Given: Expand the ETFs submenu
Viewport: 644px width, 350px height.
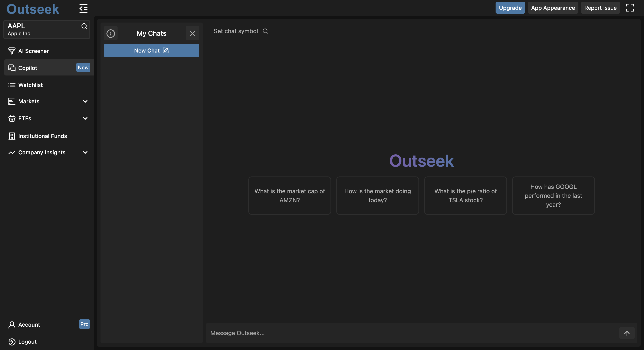Looking at the screenshot, I should tap(85, 119).
